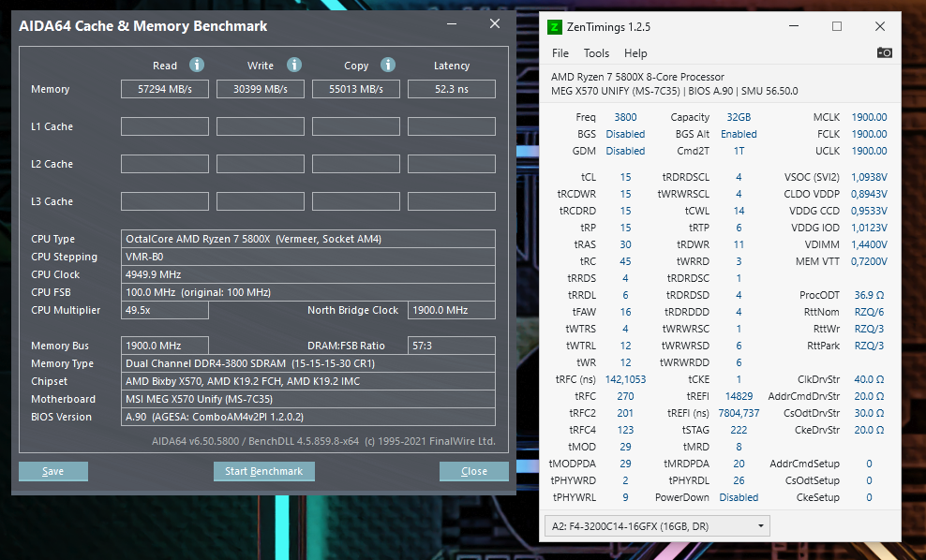Click the PowerDown value Disabled
The width and height of the screenshot is (926, 560).
pos(739,497)
